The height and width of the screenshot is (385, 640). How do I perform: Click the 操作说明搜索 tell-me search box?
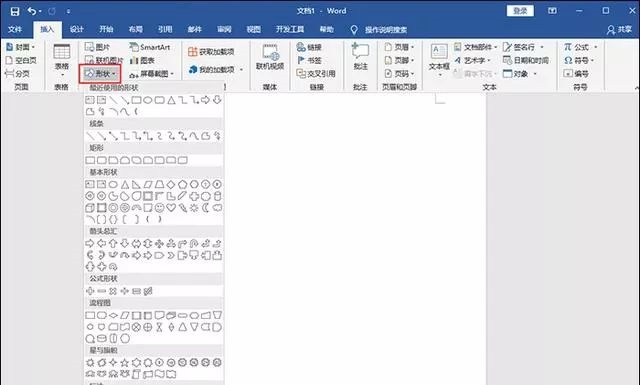(x=386, y=29)
